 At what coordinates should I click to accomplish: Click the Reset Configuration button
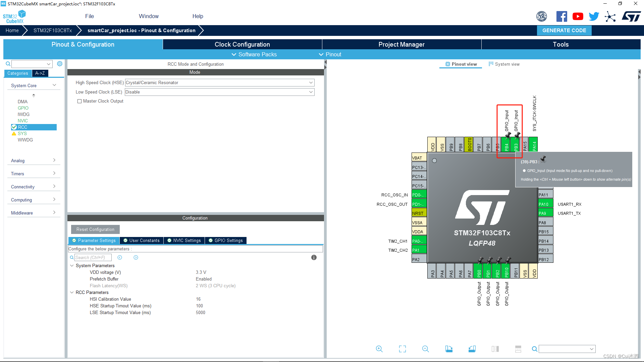(x=95, y=230)
